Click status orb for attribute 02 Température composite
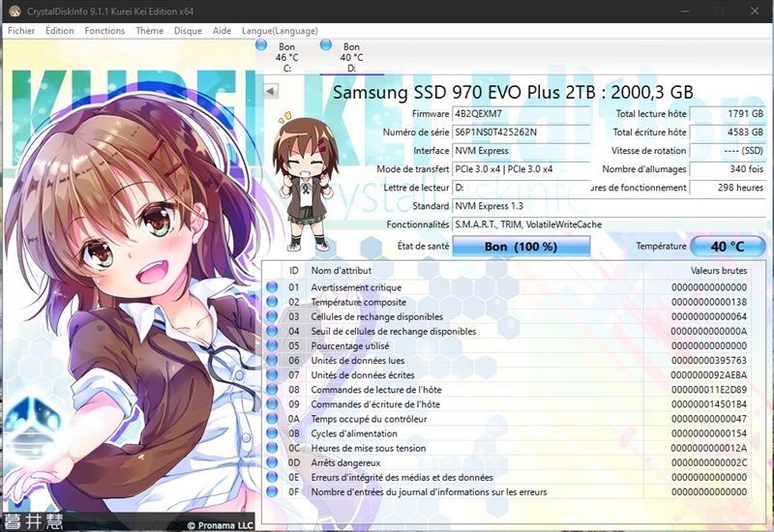This screenshot has width=774, height=532. pyautogui.click(x=272, y=302)
